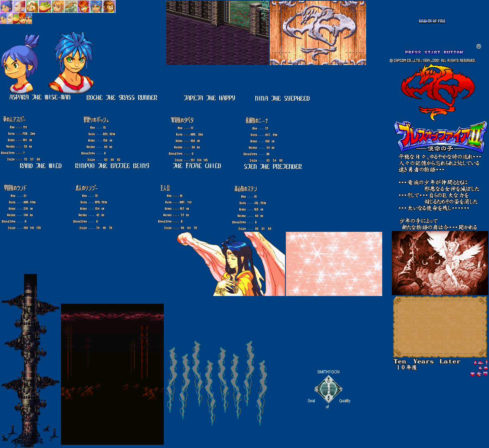Click the large young ponytail boy portrait
This screenshot has height=448, width=489.
point(20,64)
